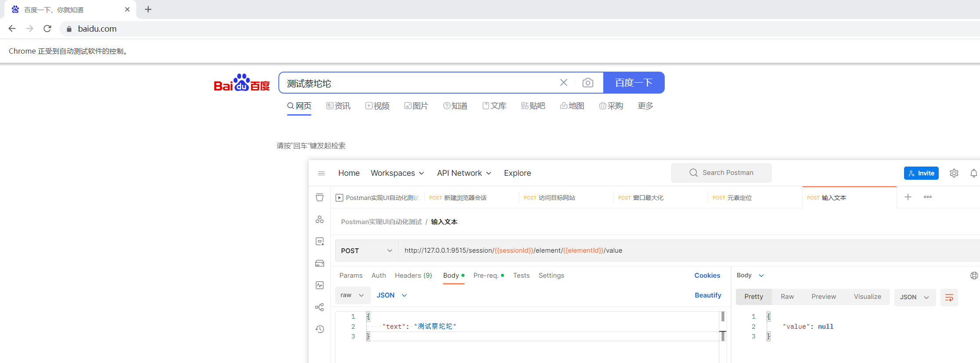Open the raw body type dropdown
The height and width of the screenshot is (363, 980).
[353, 295]
